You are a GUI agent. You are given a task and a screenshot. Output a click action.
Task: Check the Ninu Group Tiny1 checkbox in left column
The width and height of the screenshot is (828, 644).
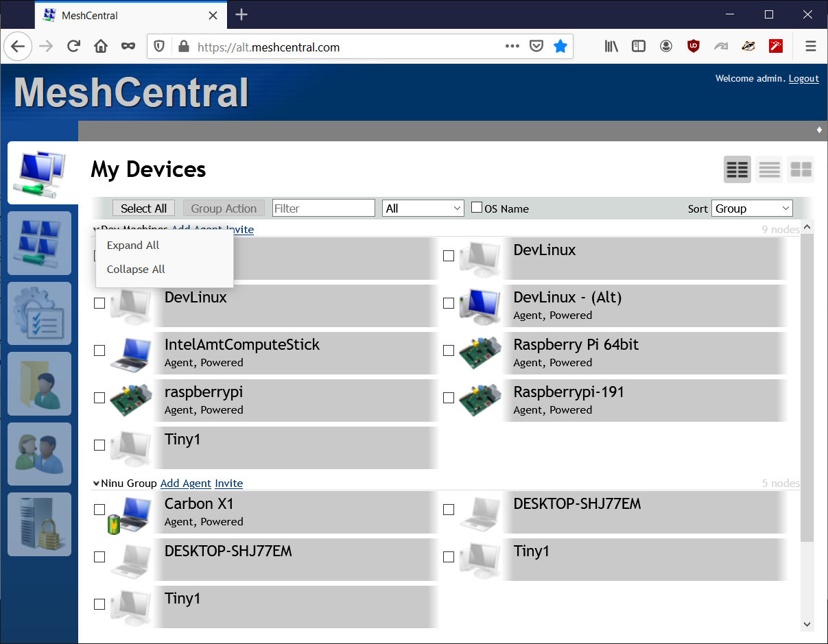(99, 604)
